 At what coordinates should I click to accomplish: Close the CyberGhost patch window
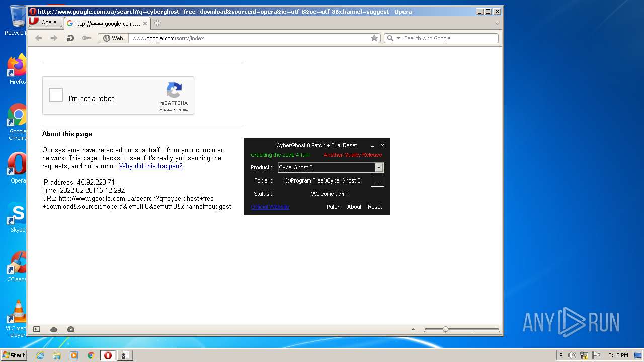pos(382,146)
